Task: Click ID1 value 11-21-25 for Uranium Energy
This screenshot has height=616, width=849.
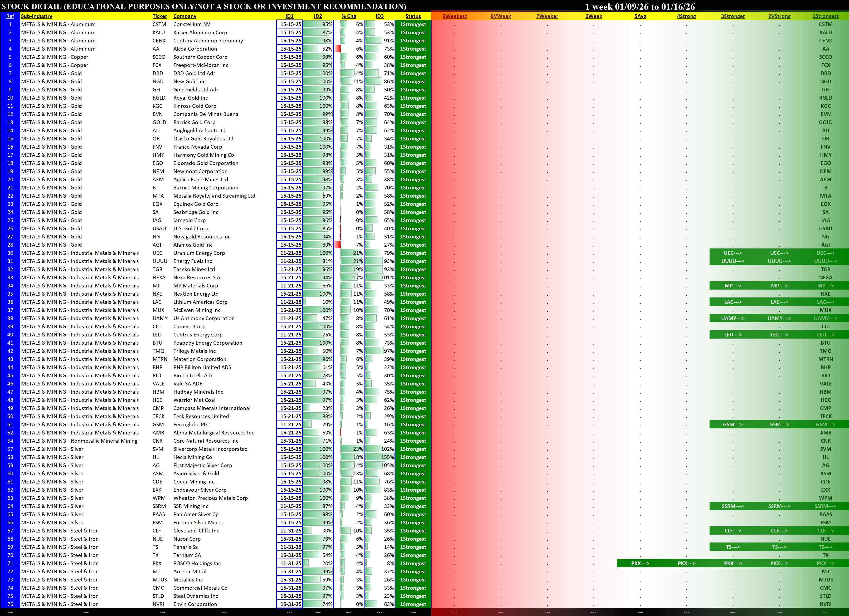Action: pos(290,253)
